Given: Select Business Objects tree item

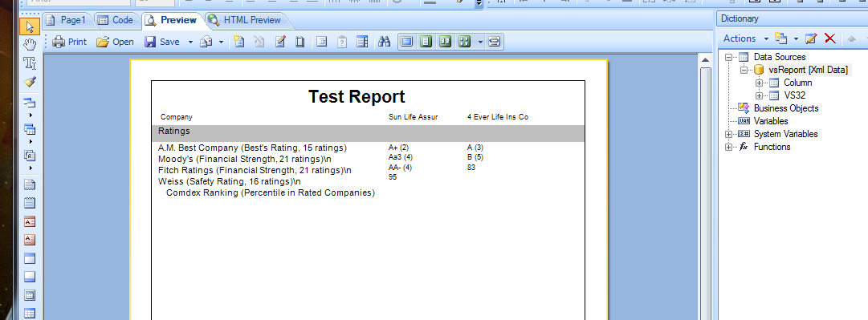Looking at the screenshot, I should pyautogui.click(x=786, y=108).
